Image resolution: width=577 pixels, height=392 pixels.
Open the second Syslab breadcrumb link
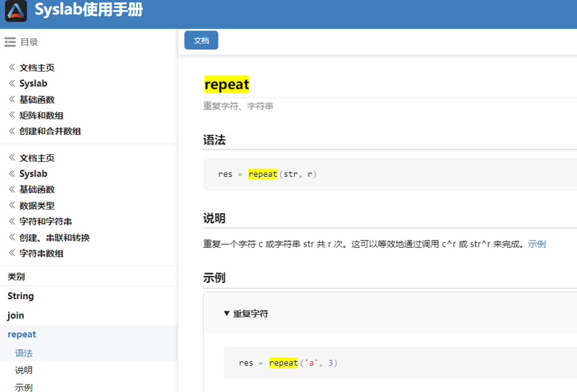click(x=33, y=174)
